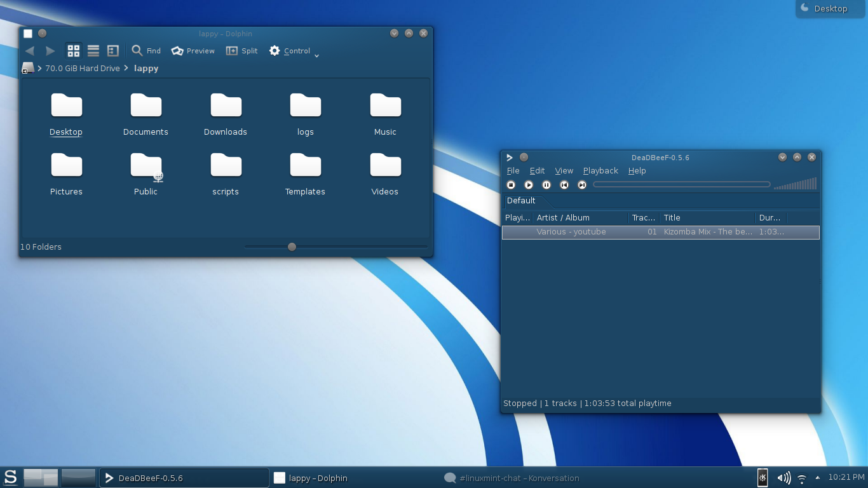This screenshot has height=488, width=868.
Task: Open Find in Dolphin toolbar
Action: pyautogui.click(x=146, y=51)
